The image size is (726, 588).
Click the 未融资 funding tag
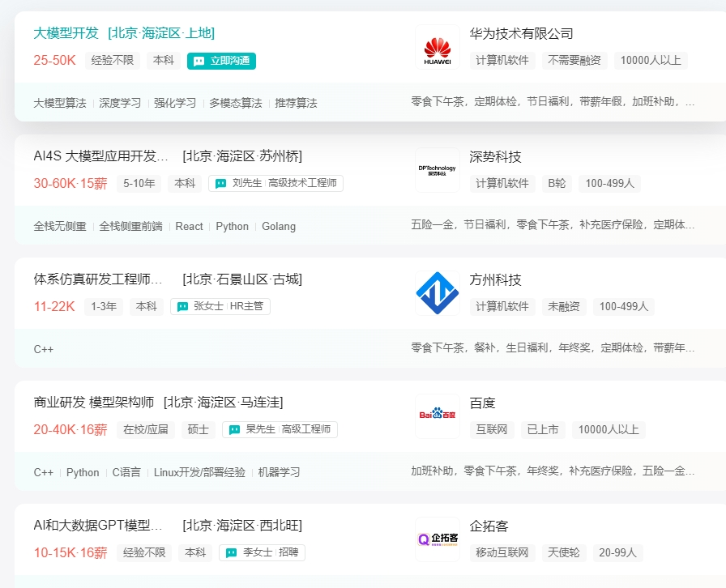563,307
